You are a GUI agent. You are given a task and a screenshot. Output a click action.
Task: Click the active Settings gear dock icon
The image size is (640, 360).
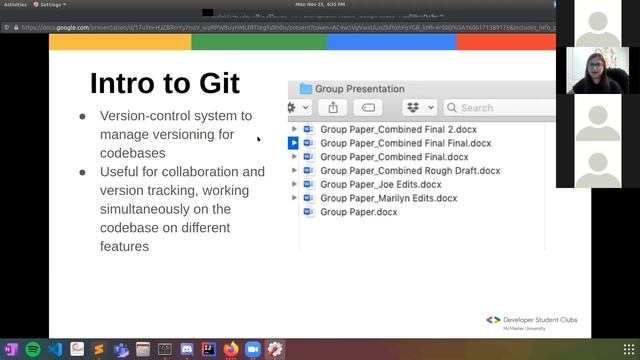click(x=275, y=349)
